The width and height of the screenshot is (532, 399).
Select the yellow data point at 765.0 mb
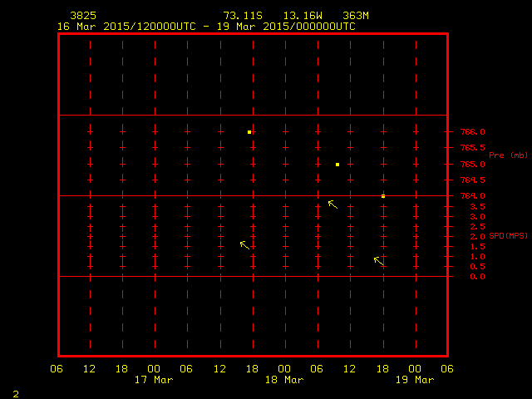[x=337, y=165]
